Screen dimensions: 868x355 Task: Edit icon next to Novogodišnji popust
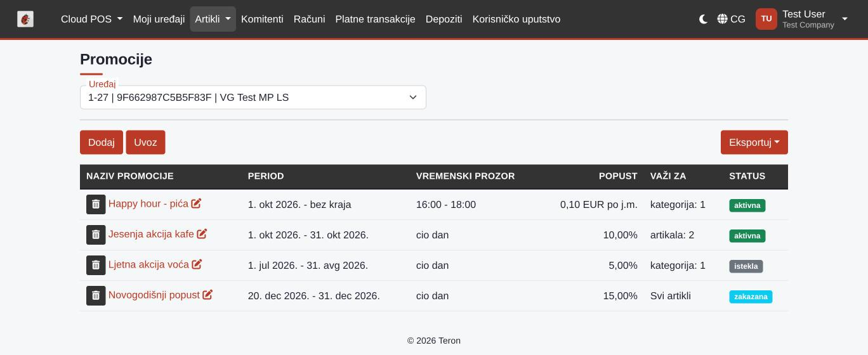click(207, 295)
